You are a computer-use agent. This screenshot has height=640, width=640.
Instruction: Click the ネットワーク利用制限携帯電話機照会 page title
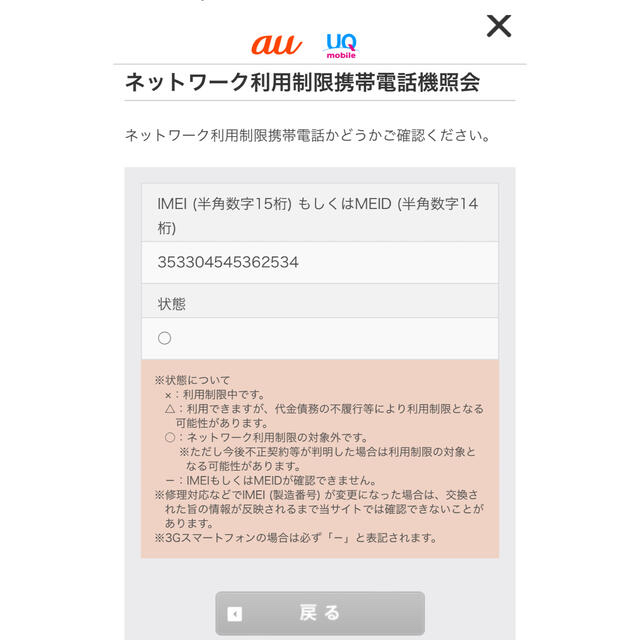coord(302,82)
